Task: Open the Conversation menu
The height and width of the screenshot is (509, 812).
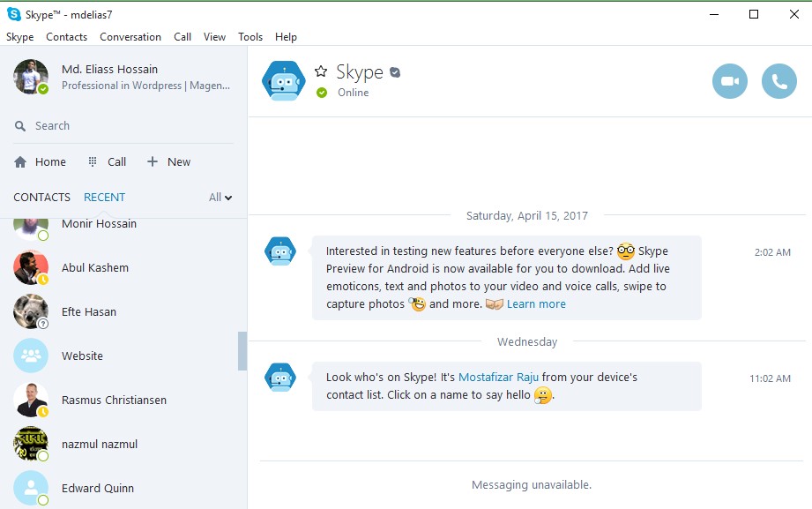Action: coord(130,37)
